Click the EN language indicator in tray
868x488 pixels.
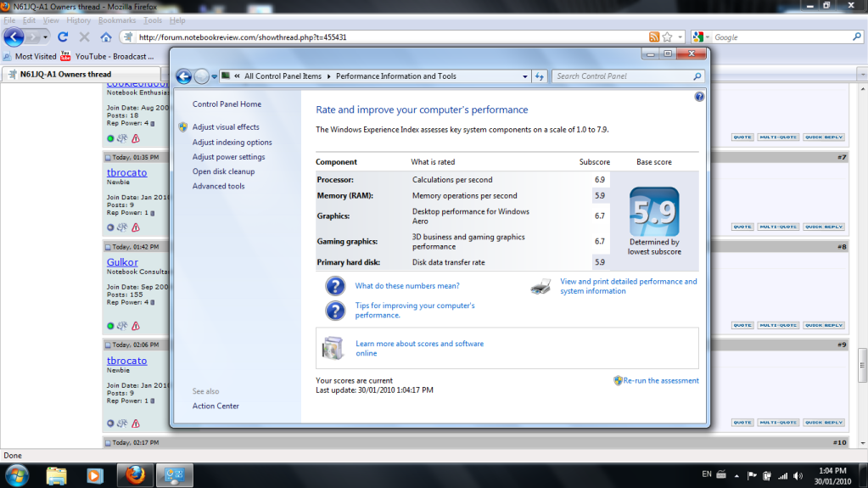point(706,474)
